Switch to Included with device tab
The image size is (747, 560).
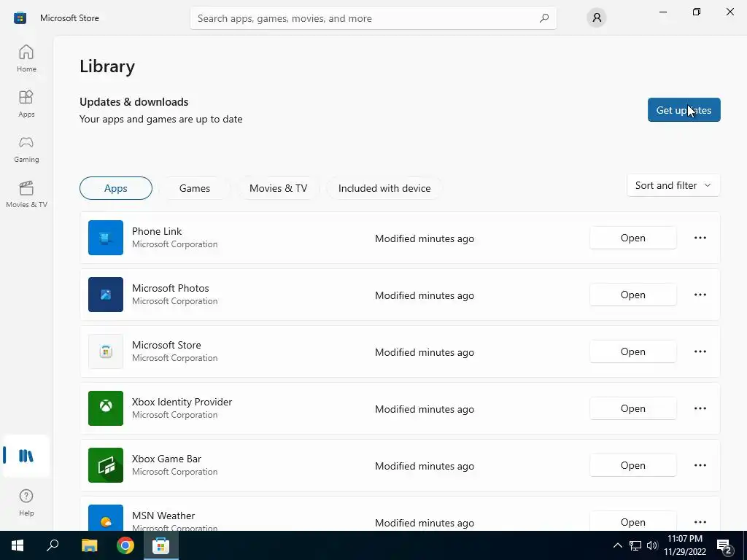(x=384, y=188)
